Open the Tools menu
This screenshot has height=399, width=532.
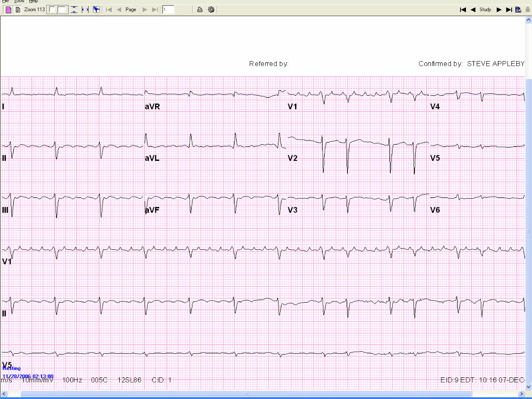[19, 1]
